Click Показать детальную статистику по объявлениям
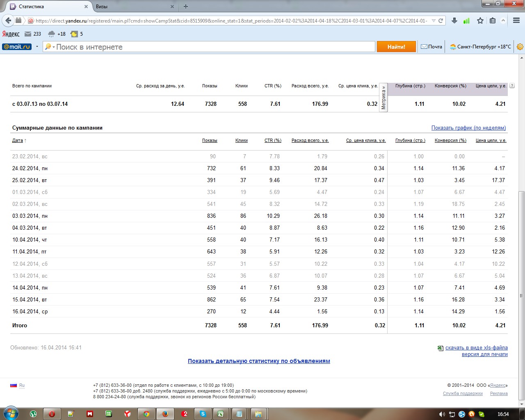The width and height of the screenshot is (525, 420). click(x=259, y=361)
